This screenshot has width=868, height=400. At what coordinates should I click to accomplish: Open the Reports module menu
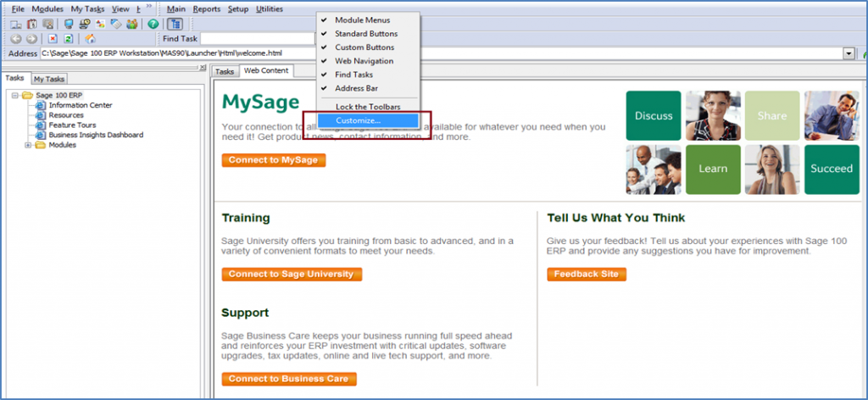point(207,8)
